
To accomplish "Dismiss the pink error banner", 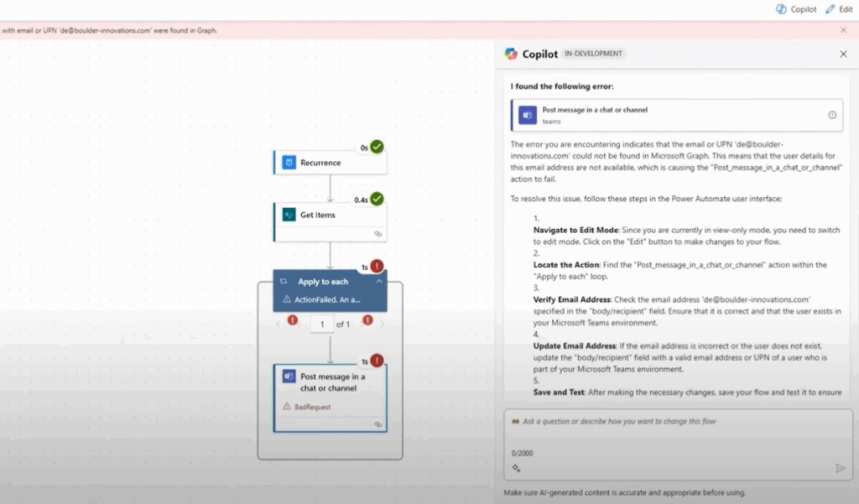I will click(843, 30).
